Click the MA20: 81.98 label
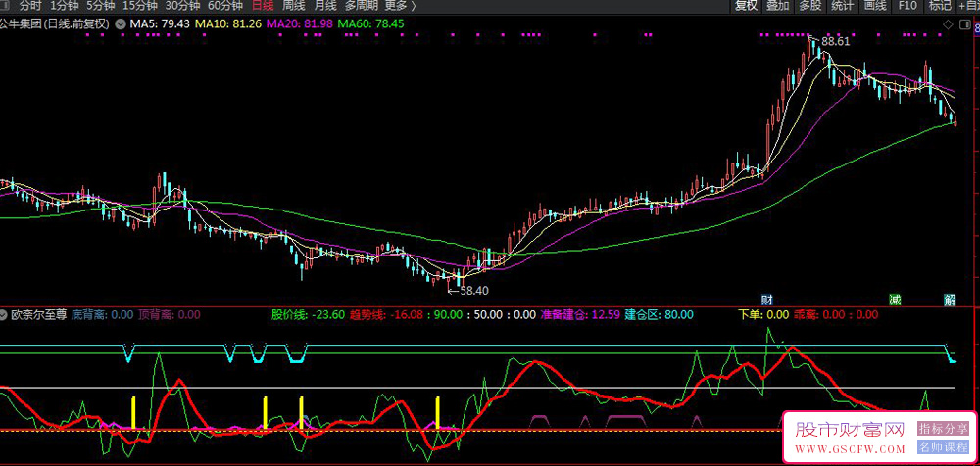 pos(299,24)
